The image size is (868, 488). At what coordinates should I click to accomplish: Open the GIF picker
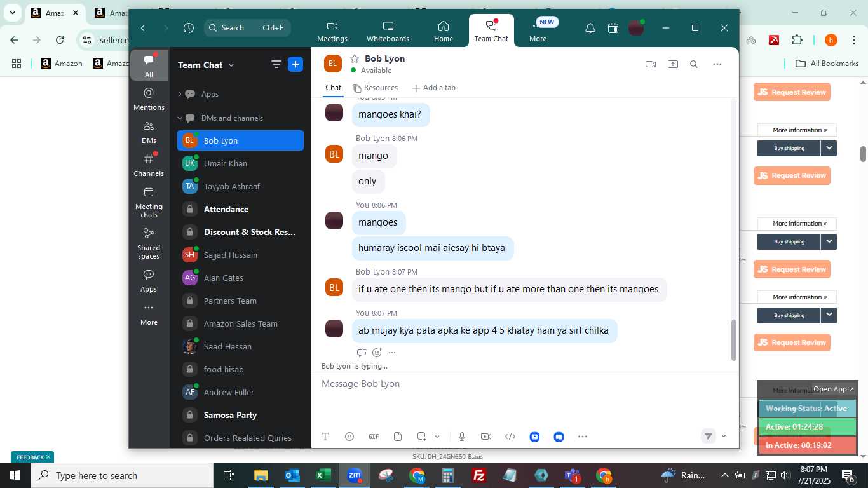click(374, 437)
